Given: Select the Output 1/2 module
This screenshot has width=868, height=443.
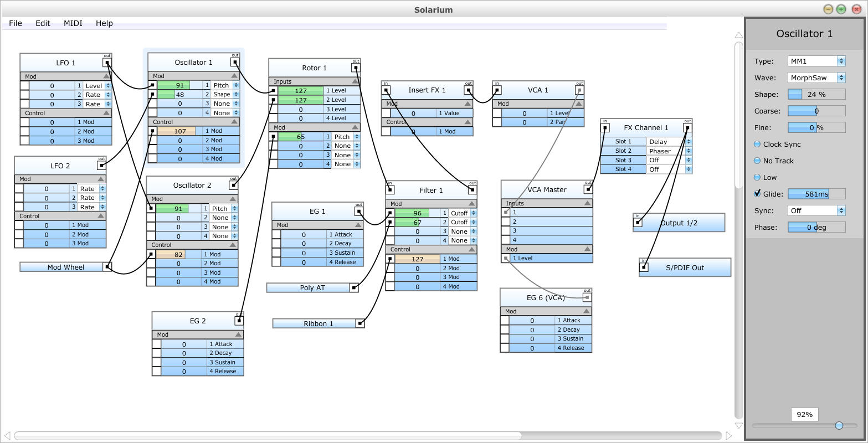Looking at the screenshot, I should [x=679, y=223].
